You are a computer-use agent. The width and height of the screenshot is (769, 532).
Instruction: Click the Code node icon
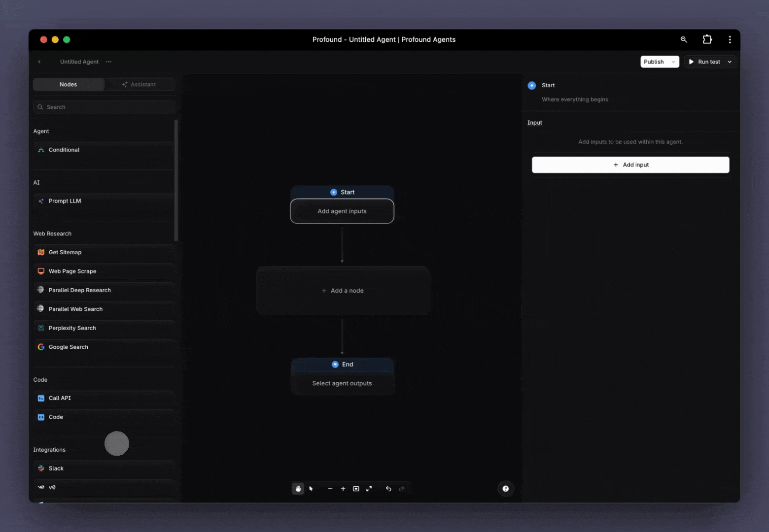point(41,417)
